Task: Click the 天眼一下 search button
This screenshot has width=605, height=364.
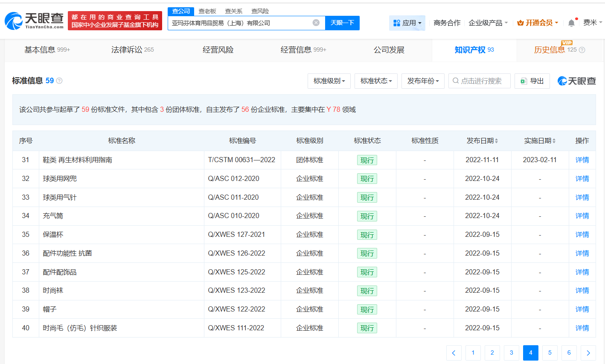Action: click(342, 23)
